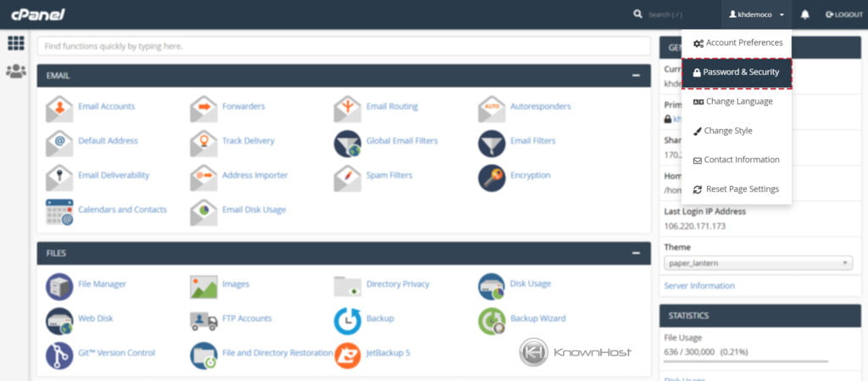This screenshot has height=381, width=868.
Task: Click the Server Information link
Action: click(699, 286)
